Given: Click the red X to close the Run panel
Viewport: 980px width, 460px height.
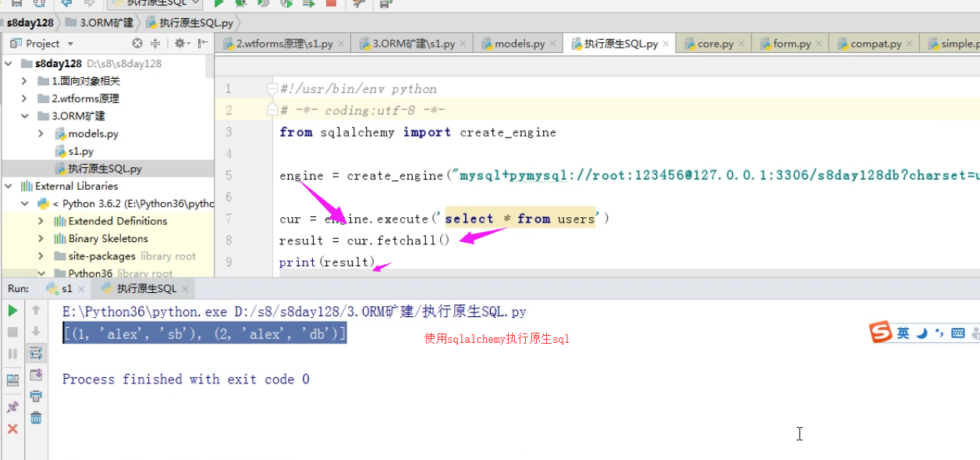Looking at the screenshot, I should click(x=12, y=429).
